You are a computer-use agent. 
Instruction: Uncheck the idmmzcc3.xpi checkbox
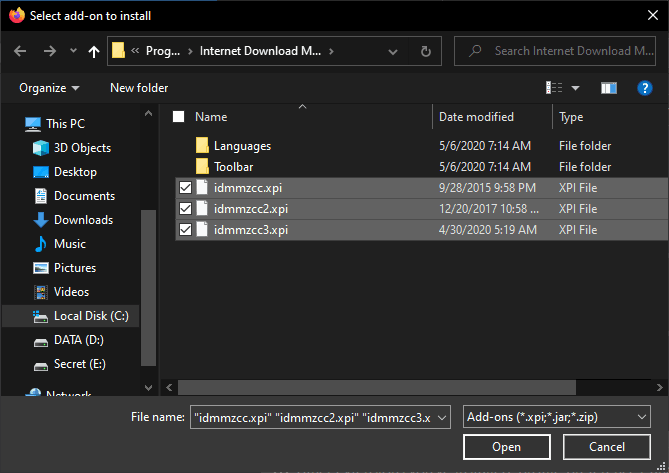(185, 229)
